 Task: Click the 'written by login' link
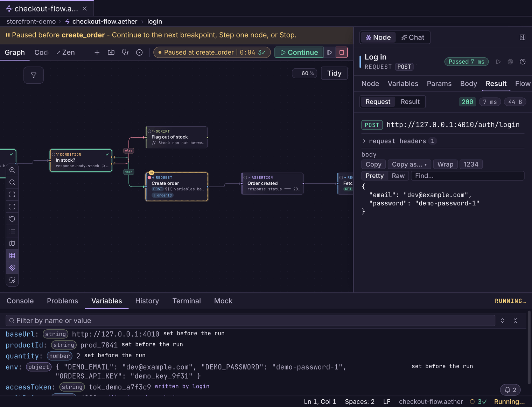click(182, 386)
